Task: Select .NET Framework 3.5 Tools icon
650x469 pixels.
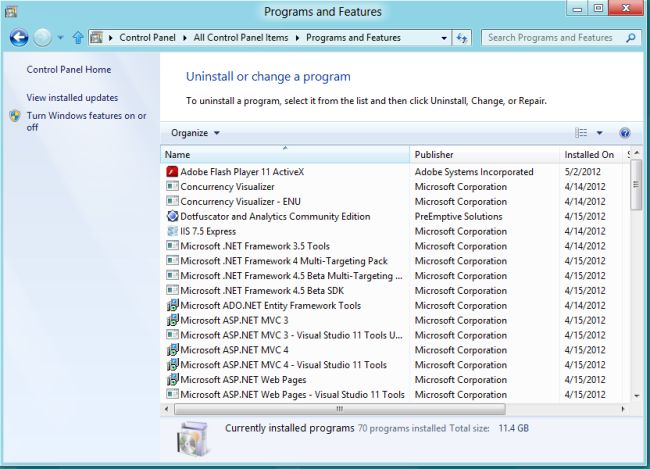Action: [172, 246]
